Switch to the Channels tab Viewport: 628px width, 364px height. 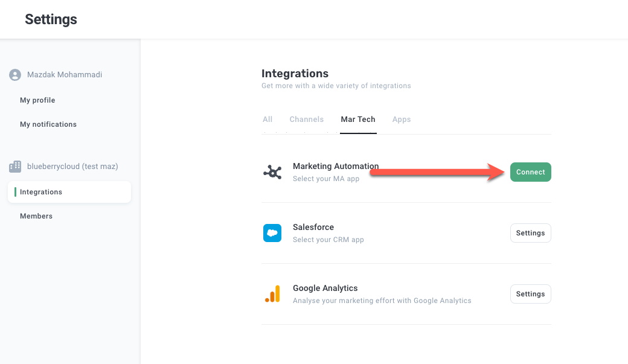tap(307, 120)
